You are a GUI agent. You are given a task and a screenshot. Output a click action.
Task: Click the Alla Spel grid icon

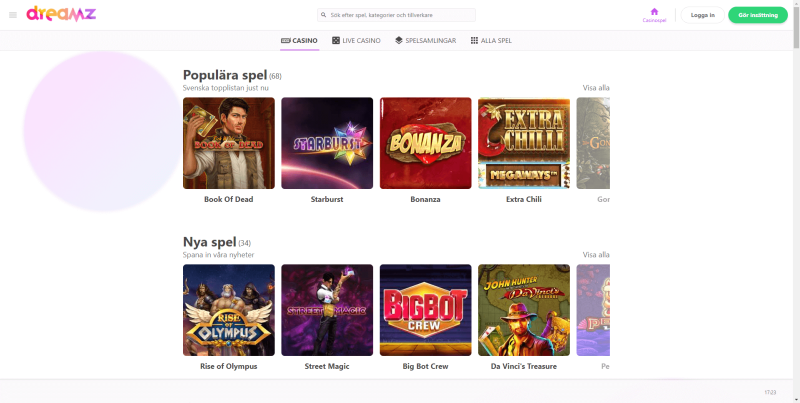pos(474,40)
